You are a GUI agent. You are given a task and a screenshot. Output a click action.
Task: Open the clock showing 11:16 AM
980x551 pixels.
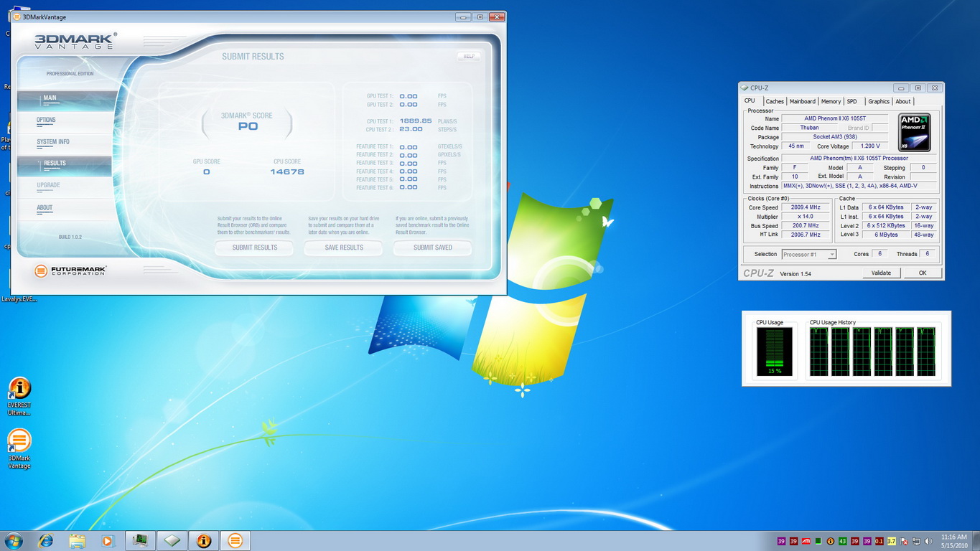(x=953, y=541)
